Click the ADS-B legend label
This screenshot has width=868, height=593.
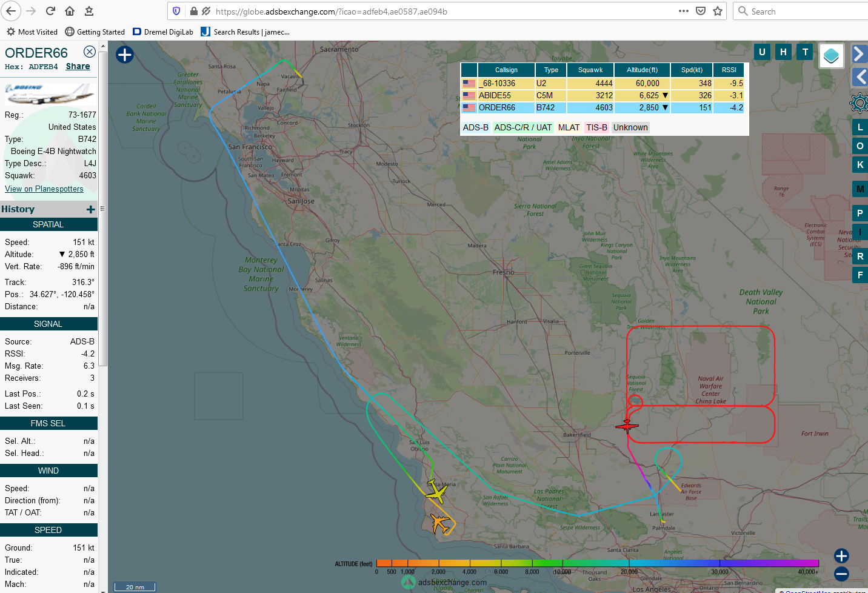[x=476, y=127]
